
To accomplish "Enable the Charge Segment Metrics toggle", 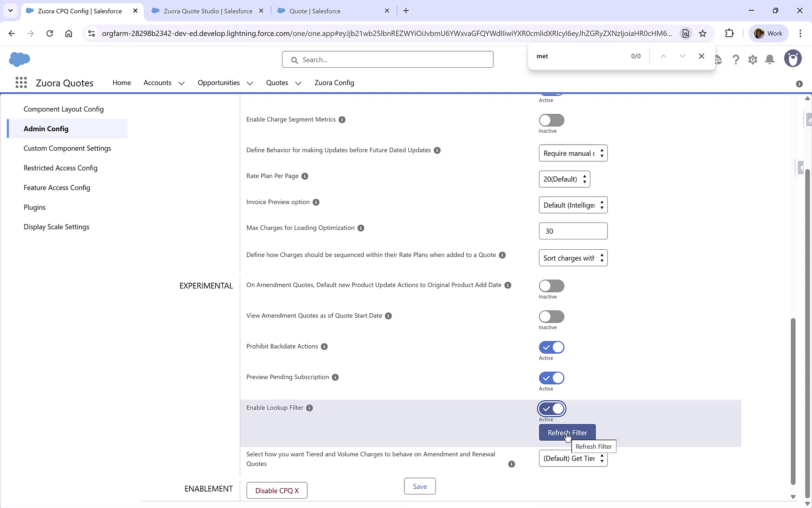I will (x=551, y=120).
